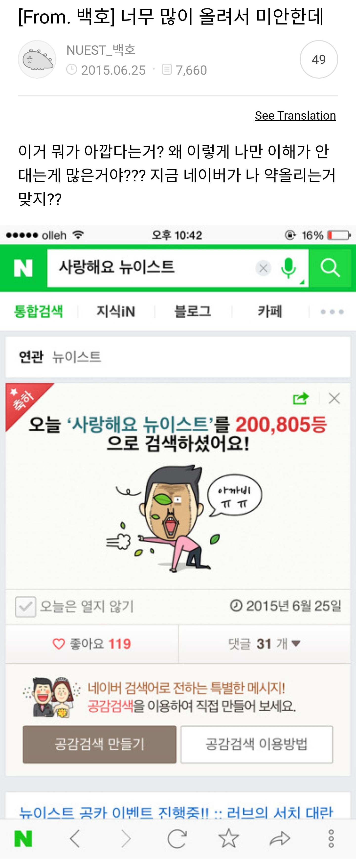Clear the search text with X
Viewport: 356px width, 868px height.
coord(263,268)
